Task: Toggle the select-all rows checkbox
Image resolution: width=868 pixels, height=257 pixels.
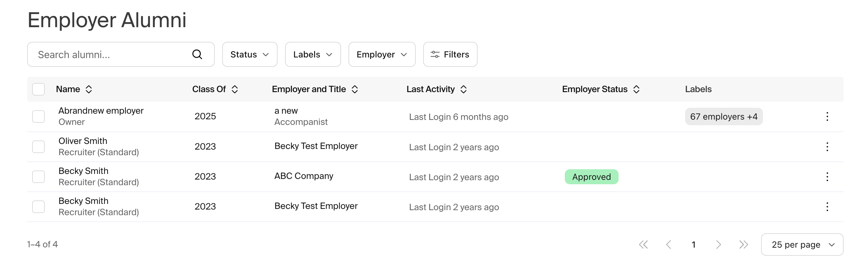Action: 38,89
